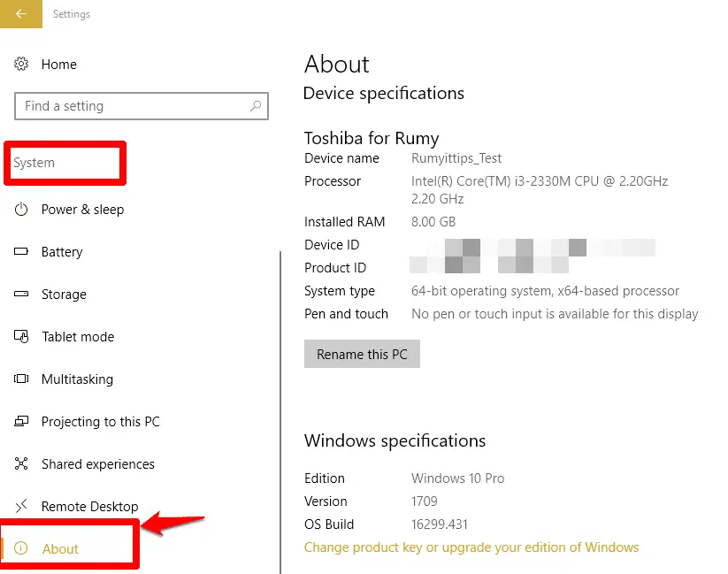Click the OS Build 16299.431 value

coord(440,524)
